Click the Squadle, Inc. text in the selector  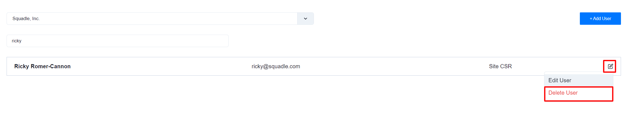26,19
